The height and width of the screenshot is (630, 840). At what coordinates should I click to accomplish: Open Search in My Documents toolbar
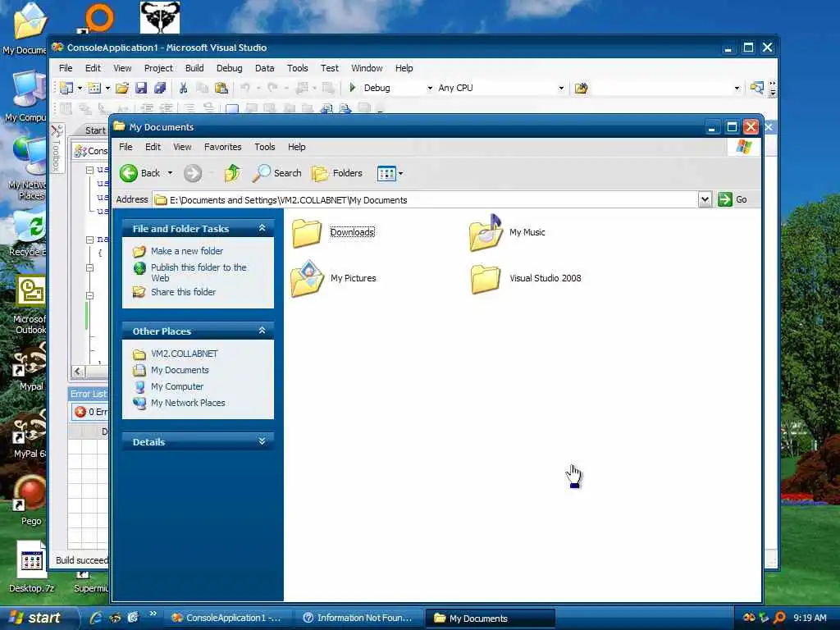276,173
